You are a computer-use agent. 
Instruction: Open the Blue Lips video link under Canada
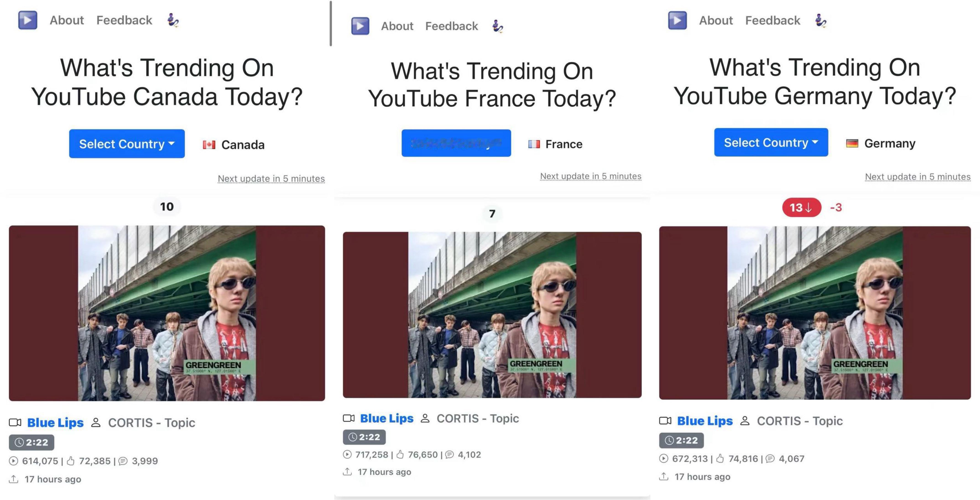[x=55, y=422]
